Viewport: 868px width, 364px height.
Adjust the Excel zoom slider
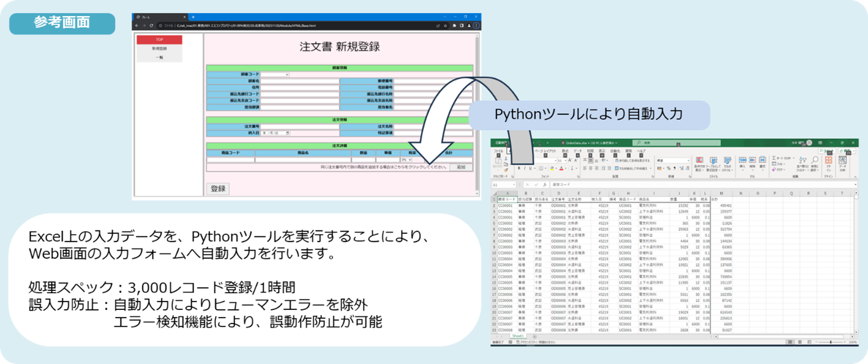coord(831,343)
